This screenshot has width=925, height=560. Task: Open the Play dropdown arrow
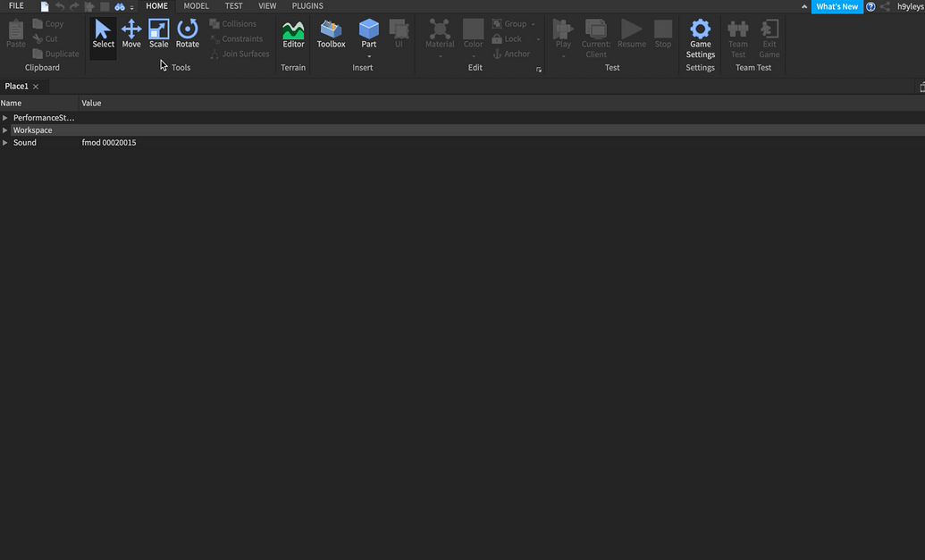click(x=563, y=56)
